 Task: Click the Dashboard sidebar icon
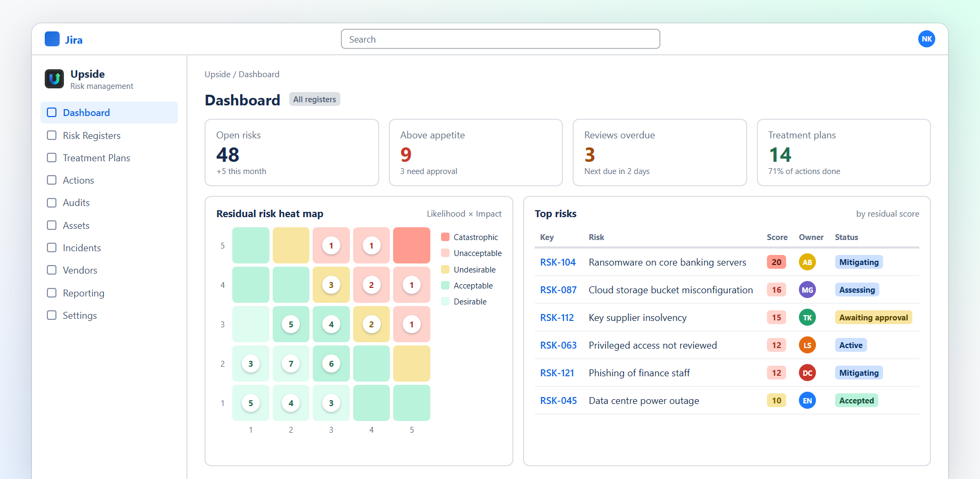[x=52, y=112]
